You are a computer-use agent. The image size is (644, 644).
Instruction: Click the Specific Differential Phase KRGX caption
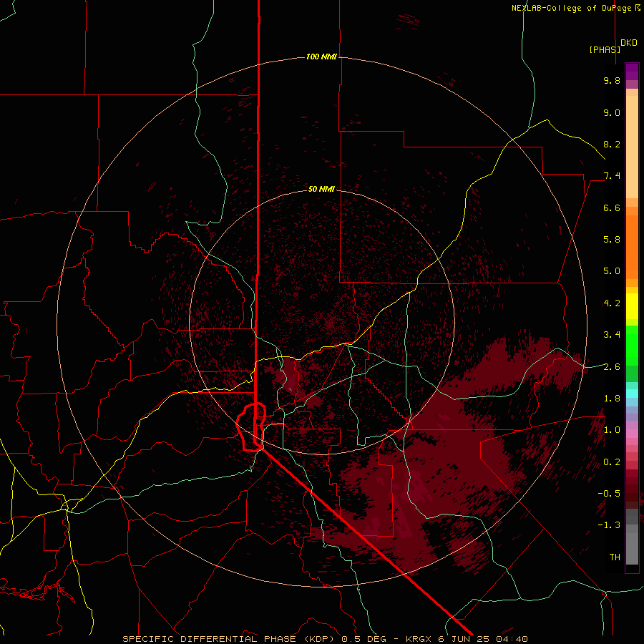click(325, 639)
